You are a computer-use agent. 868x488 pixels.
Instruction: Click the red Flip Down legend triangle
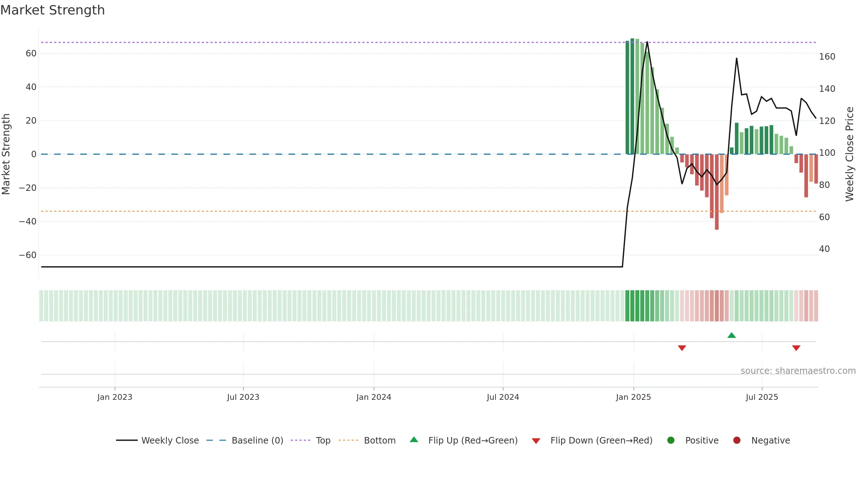536,441
